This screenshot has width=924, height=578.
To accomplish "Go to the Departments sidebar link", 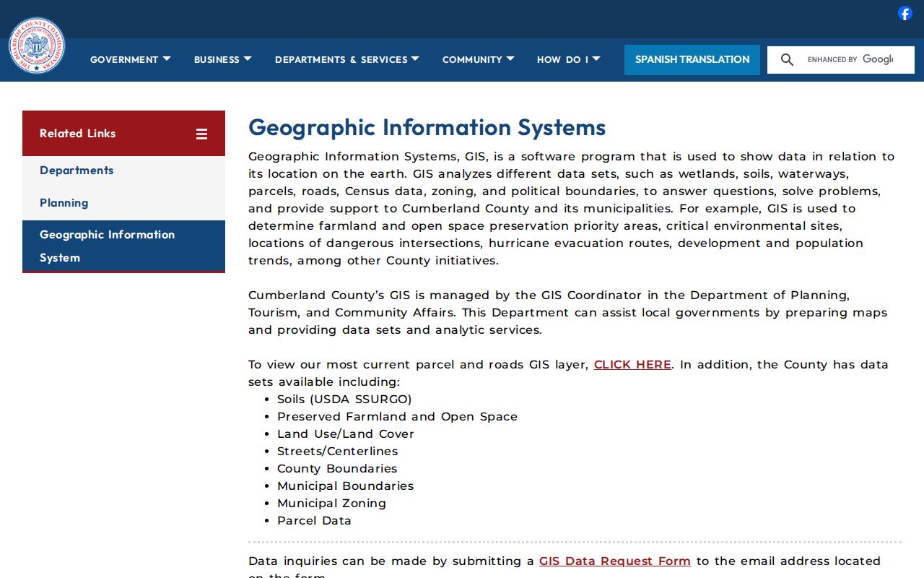I will pos(77,171).
